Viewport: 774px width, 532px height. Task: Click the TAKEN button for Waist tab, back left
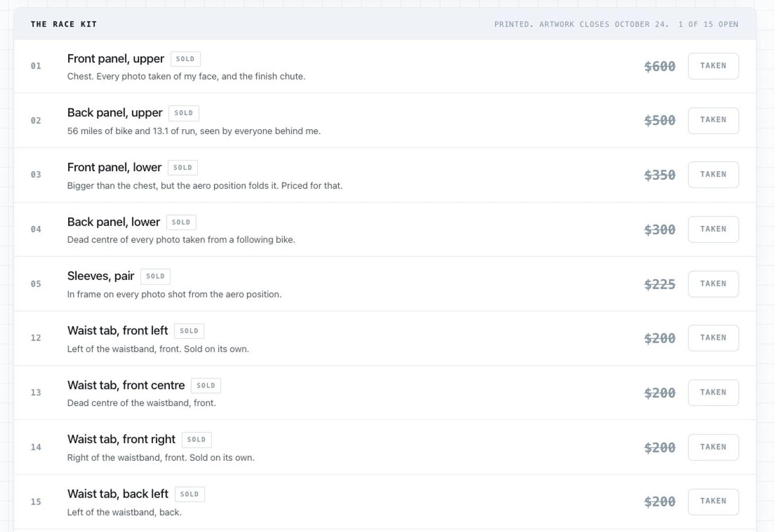713,502
